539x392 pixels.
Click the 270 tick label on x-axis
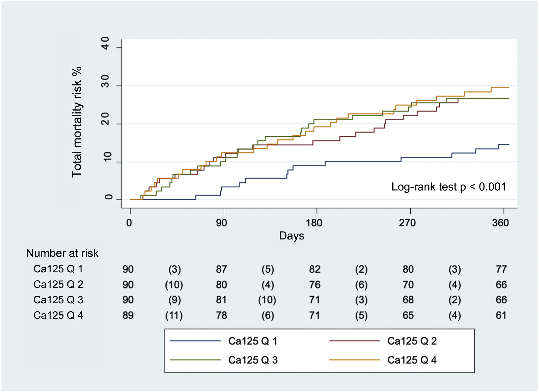point(407,223)
